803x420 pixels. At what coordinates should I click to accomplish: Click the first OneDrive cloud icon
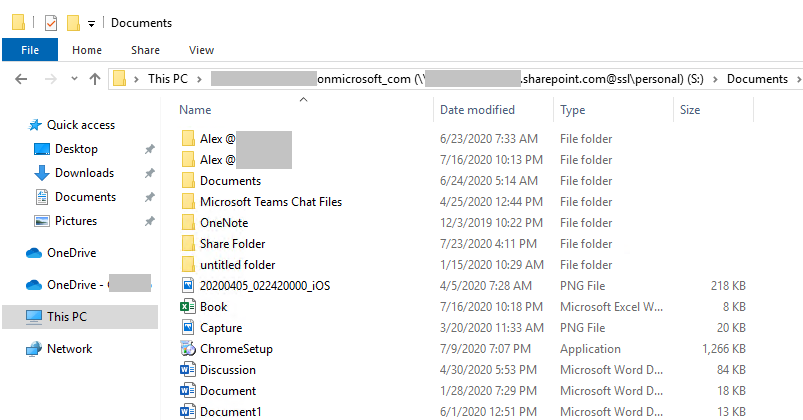point(34,253)
